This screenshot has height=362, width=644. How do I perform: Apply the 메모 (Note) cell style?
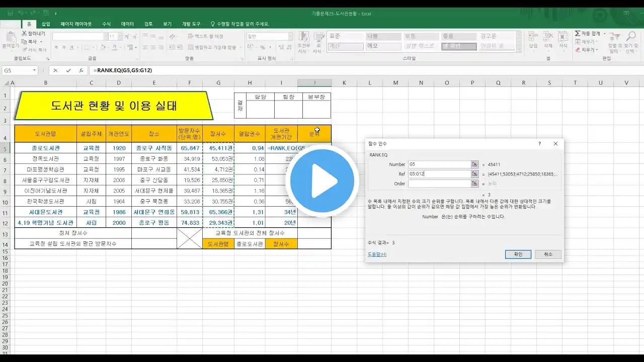click(383, 46)
